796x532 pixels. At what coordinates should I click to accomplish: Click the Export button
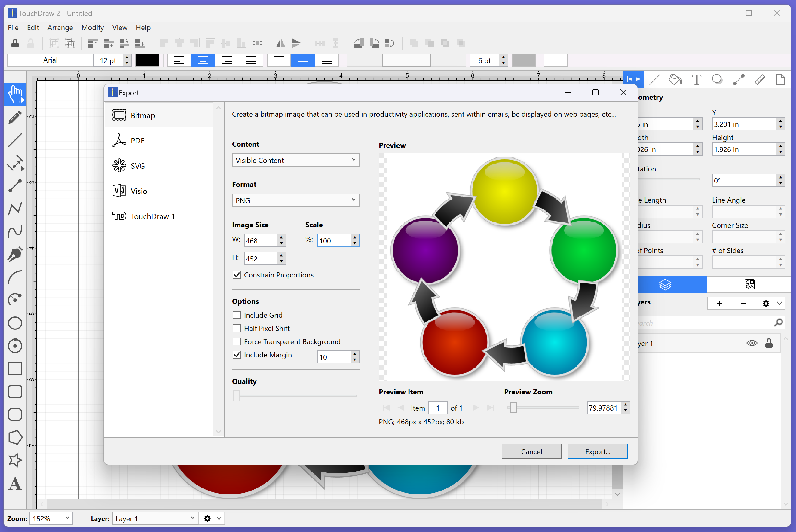pos(597,451)
